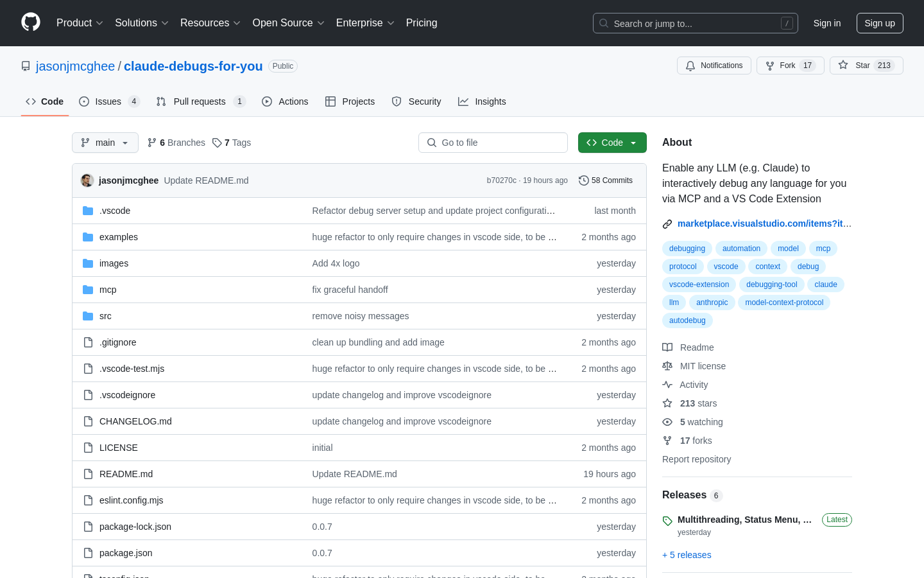Open the 7 Tags page
The height and width of the screenshot is (578, 924).
pos(232,143)
